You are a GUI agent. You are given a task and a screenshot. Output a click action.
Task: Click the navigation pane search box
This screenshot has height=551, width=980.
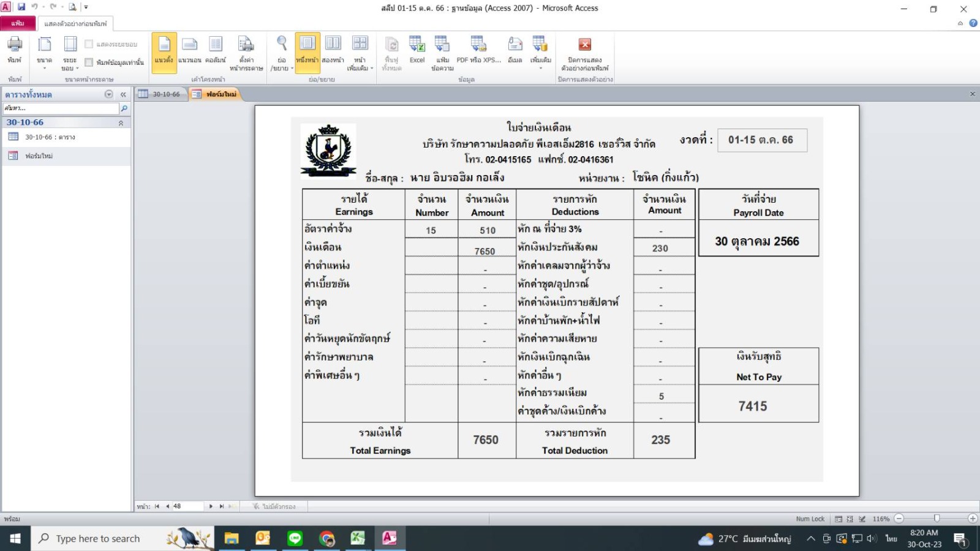(x=60, y=108)
